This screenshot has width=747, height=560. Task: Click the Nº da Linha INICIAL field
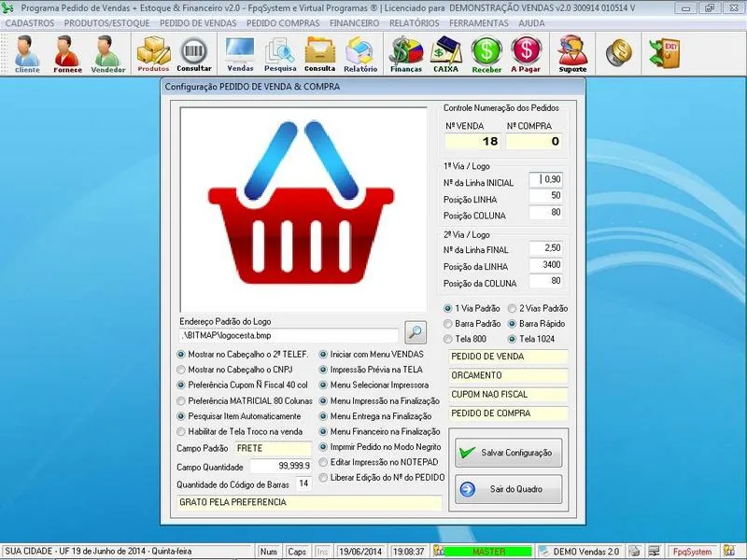pos(546,179)
